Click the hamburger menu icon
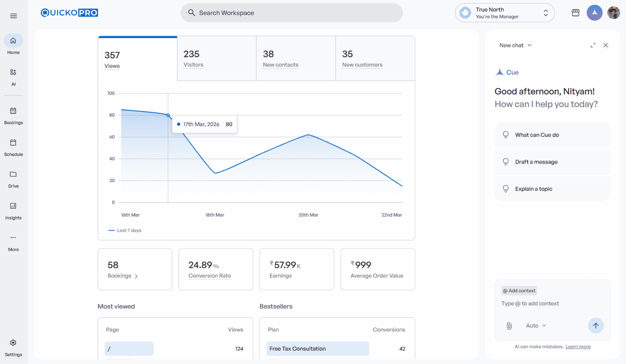The image size is (626, 364). coord(13,16)
